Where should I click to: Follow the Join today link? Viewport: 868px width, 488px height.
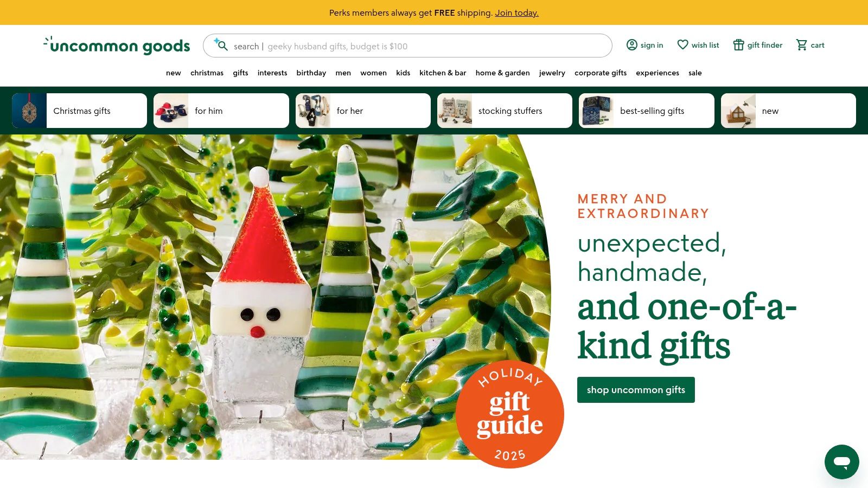516,12
